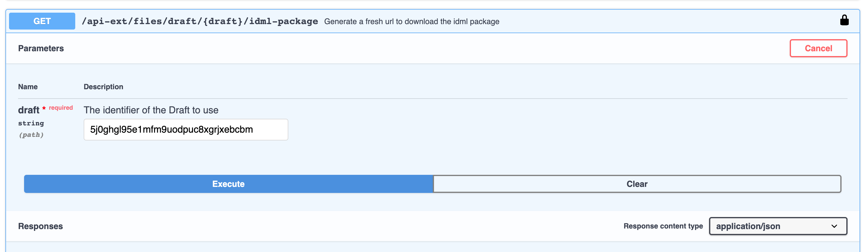
Task: Click 'The identifier of the Draft to use' text
Action: [x=151, y=110]
